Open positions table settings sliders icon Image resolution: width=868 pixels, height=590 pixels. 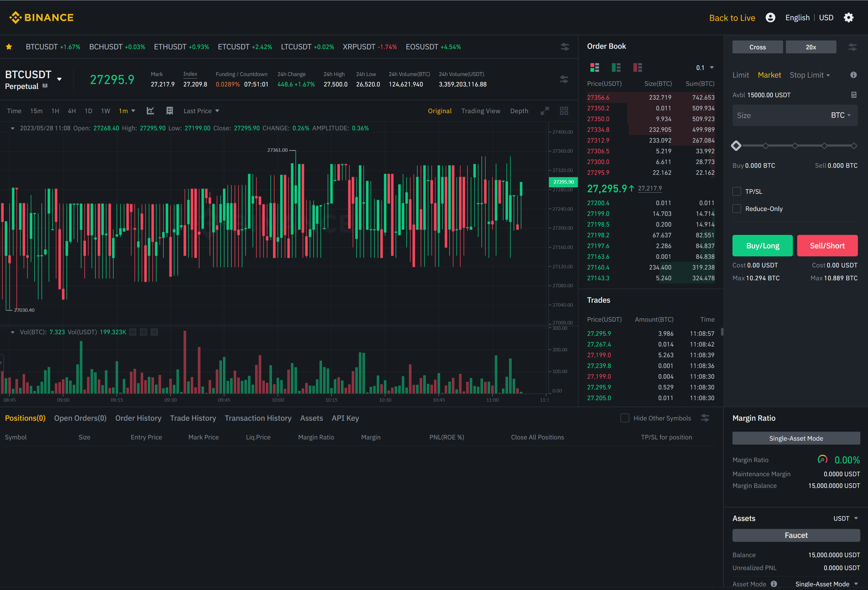click(x=705, y=418)
